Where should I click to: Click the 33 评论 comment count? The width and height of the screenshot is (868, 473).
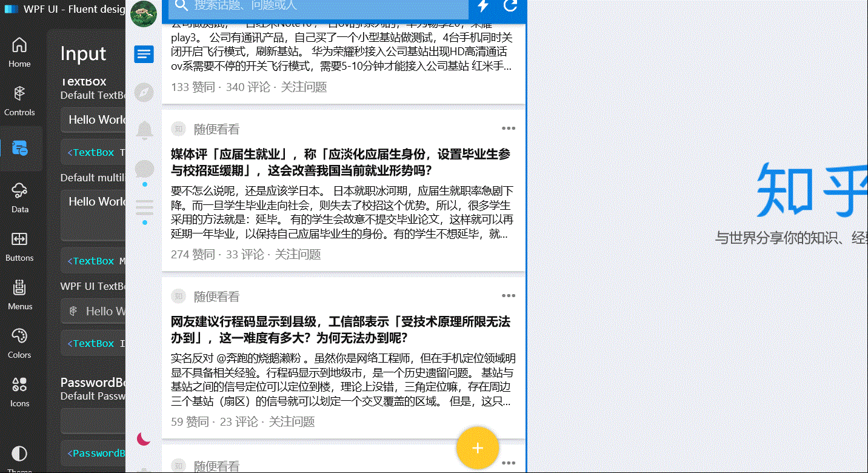pos(245,255)
